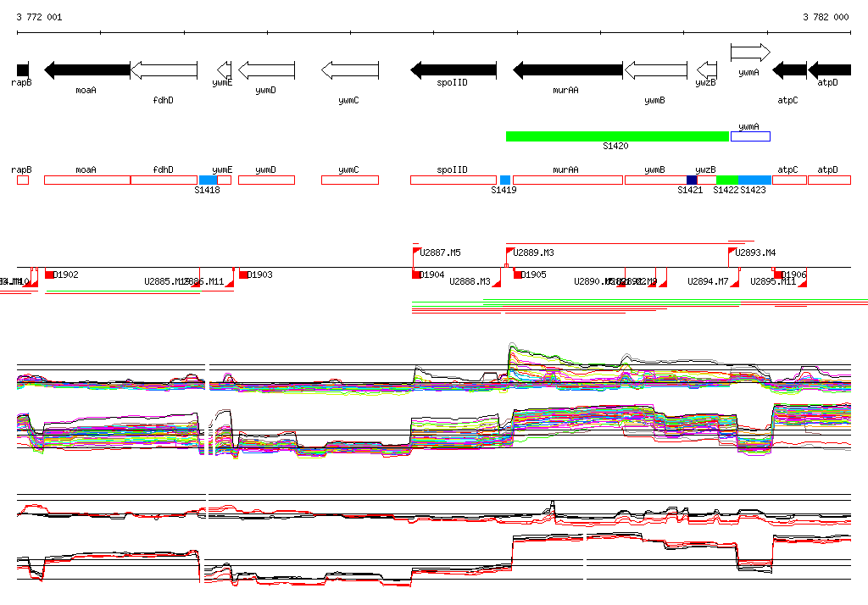Select the red D1906 downshift marker
This screenshot has width=868, height=605.
pos(778,275)
